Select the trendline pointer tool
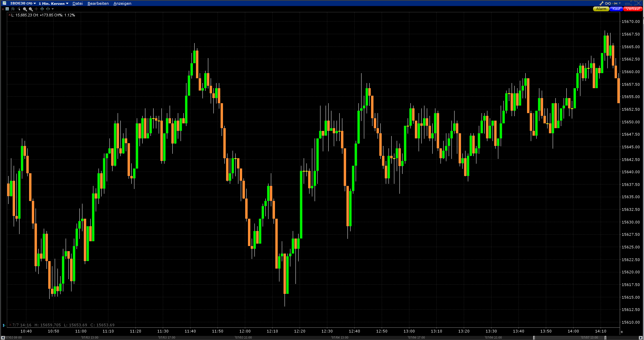This screenshot has width=644, height=340. (19, 9)
